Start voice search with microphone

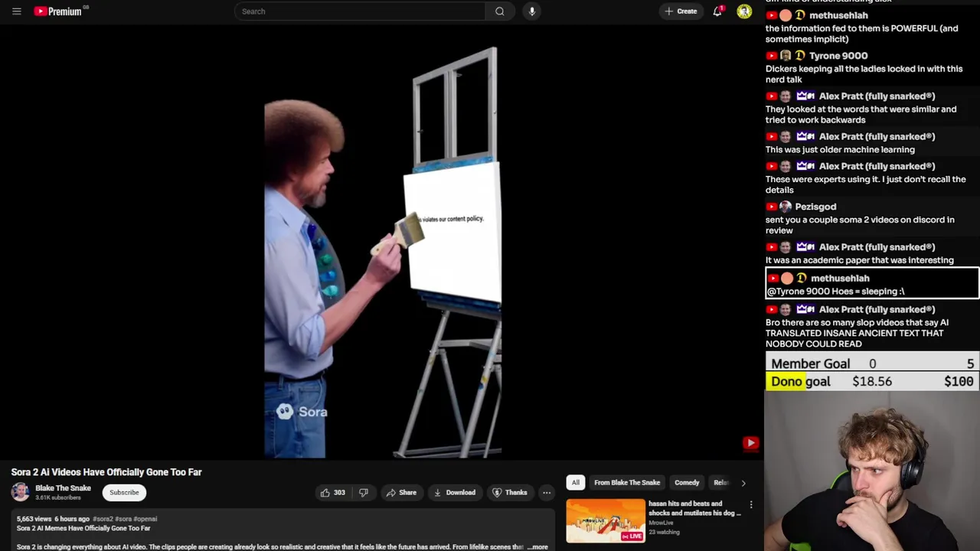(531, 11)
